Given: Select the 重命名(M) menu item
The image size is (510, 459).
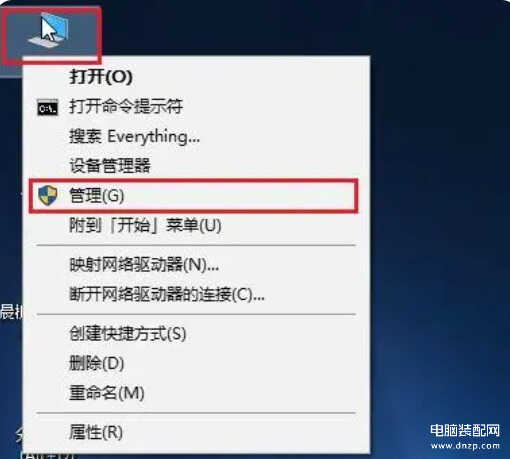Looking at the screenshot, I should click(196, 393).
